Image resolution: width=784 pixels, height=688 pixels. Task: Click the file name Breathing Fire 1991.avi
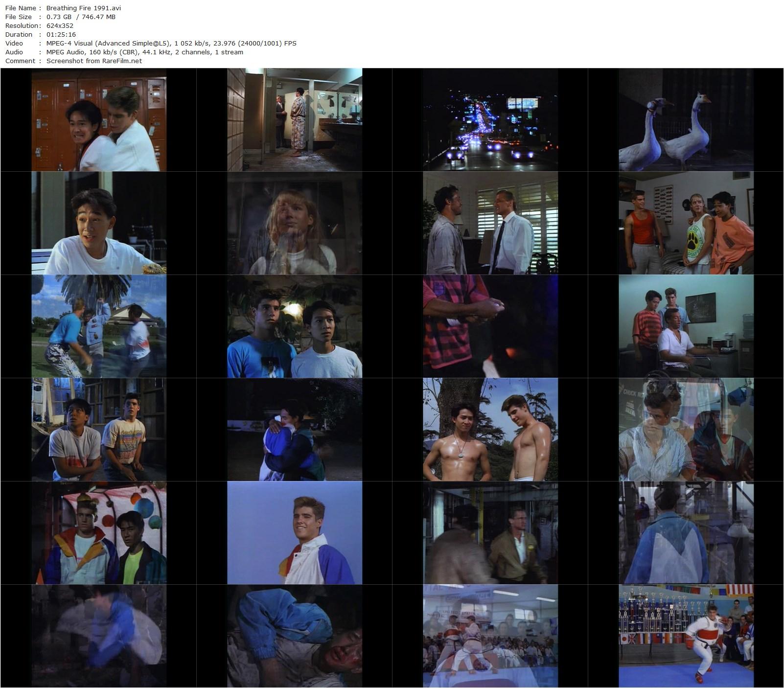(83, 8)
